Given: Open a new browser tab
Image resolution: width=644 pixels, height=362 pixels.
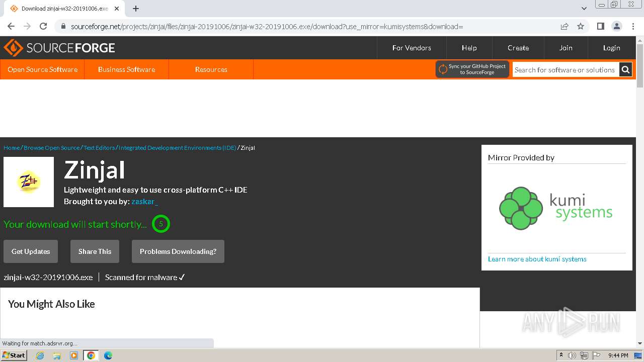Looking at the screenshot, I should tap(136, 9).
